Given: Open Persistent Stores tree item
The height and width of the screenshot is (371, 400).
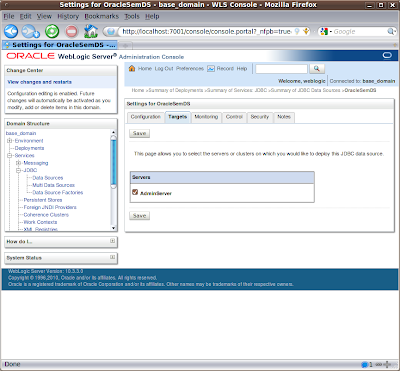Looking at the screenshot, I should (43, 200).
